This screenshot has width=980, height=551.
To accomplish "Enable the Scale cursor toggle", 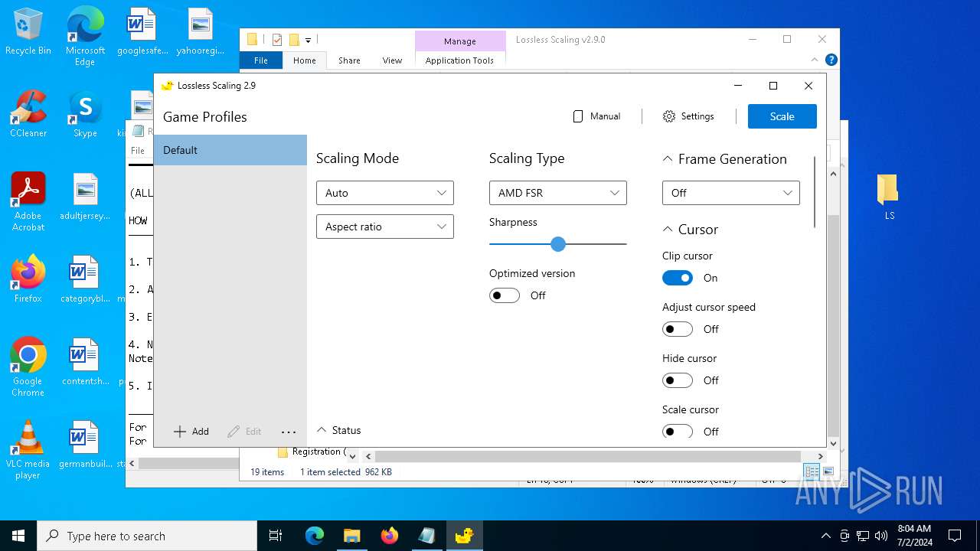I will (678, 432).
